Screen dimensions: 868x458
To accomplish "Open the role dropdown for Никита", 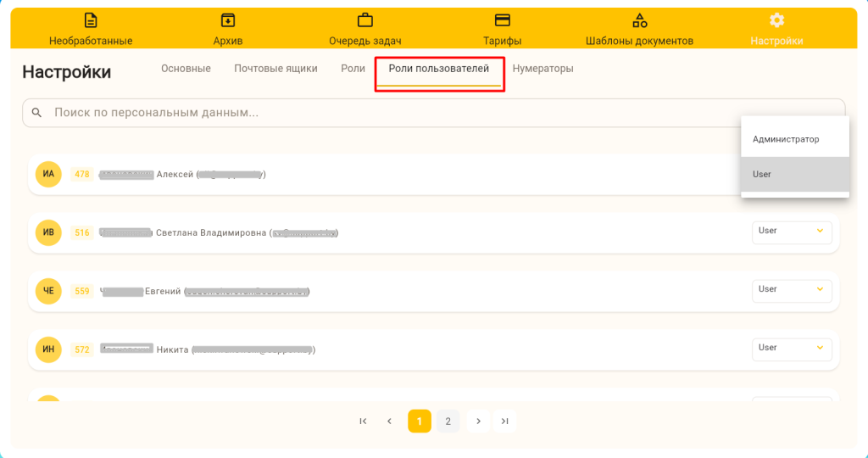I will click(792, 349).
